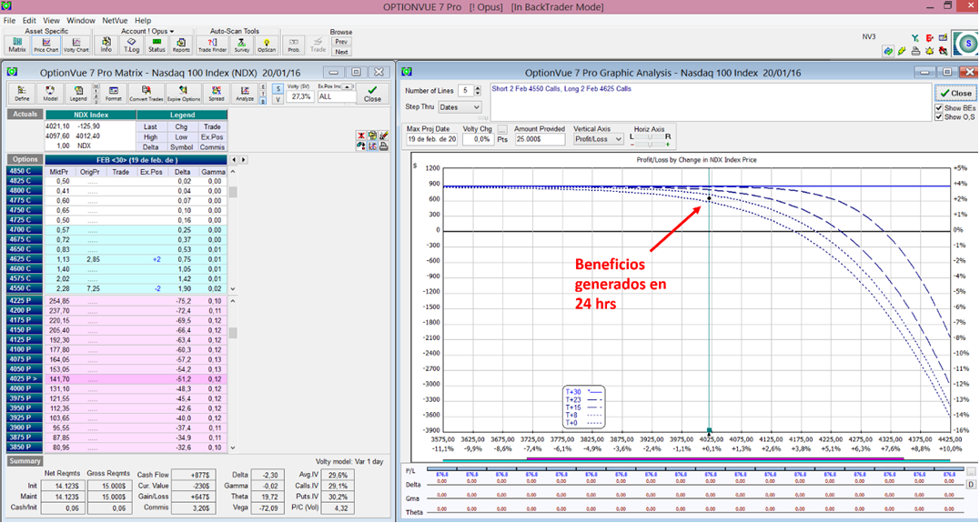Screen dimensions: 980x523
Task: Open the Window menu
Action: [81, 20]
